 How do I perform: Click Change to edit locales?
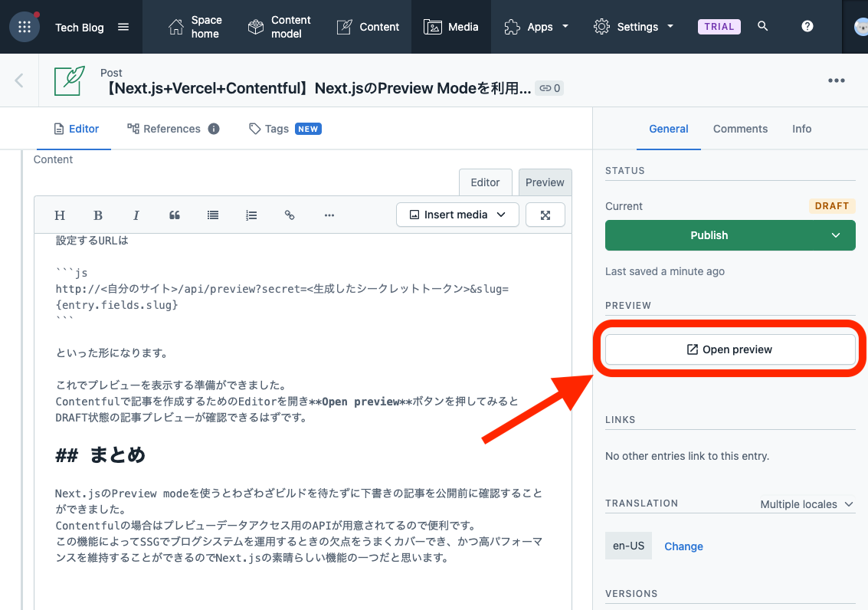(683, 546)
